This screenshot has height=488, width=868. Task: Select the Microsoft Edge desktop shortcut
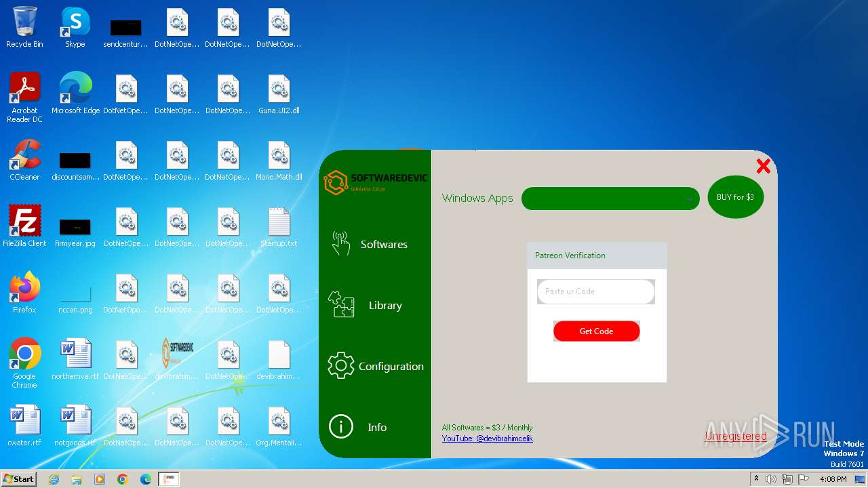pyautogui.click(x=75, y=94)
